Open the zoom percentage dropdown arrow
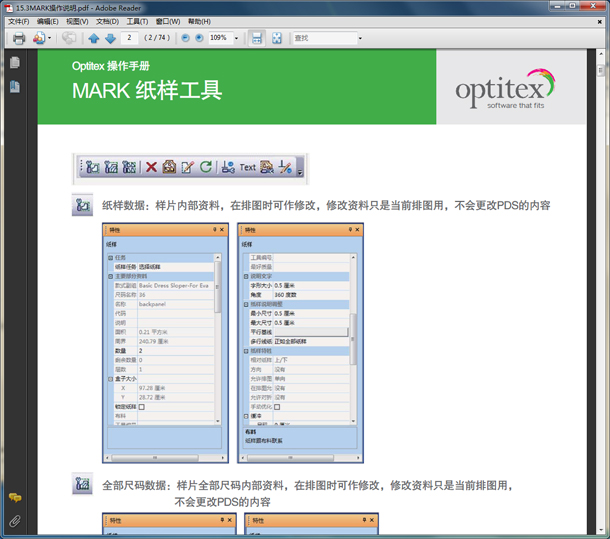This screenshot has width=610, height=539. pyautogui.click(x=236, y=38)
